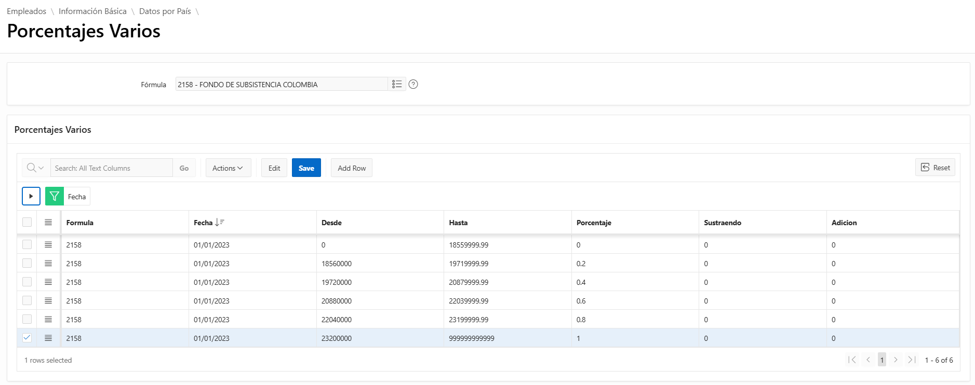Click the Hasta cell 20879999.99
Image resolution: width=975 pixels, height=385 pixels.
(507, 282)
